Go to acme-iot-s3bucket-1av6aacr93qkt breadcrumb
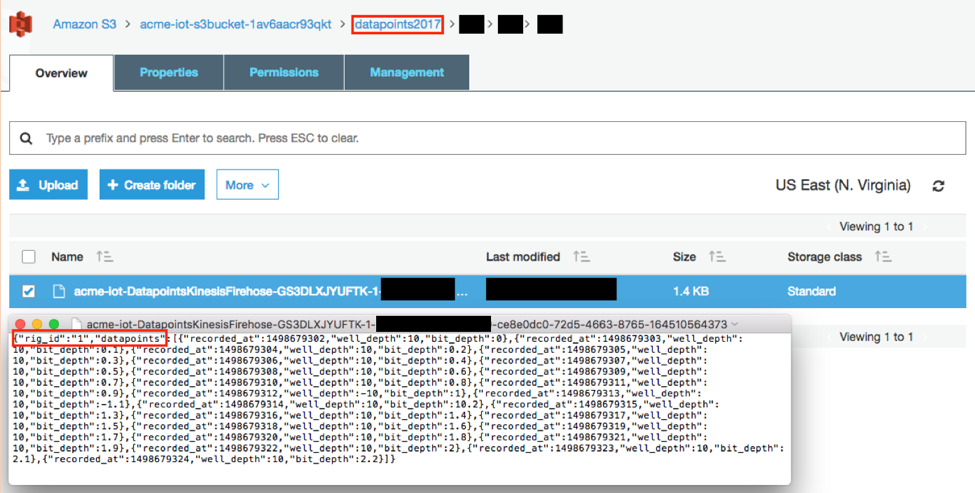Image resolution: width=975 pixels, height=493 pixels. 236,24
